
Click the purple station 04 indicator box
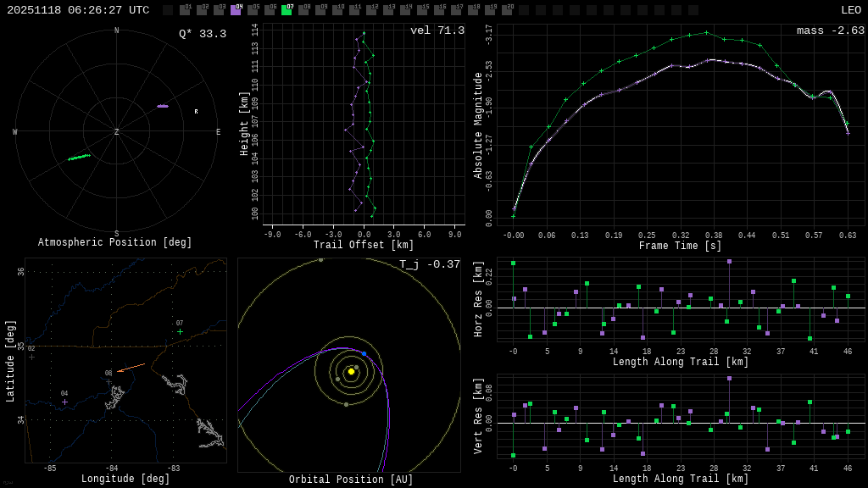point(236,10)
